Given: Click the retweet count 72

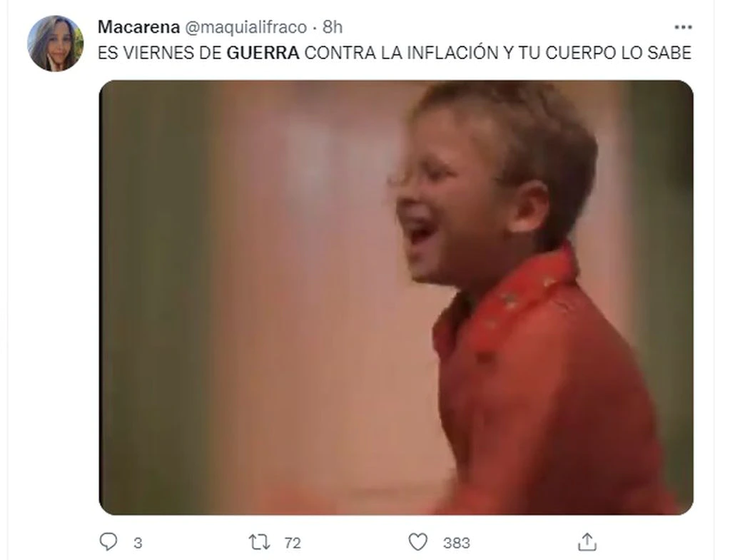Looking at the screenshot, I should 293,543.
